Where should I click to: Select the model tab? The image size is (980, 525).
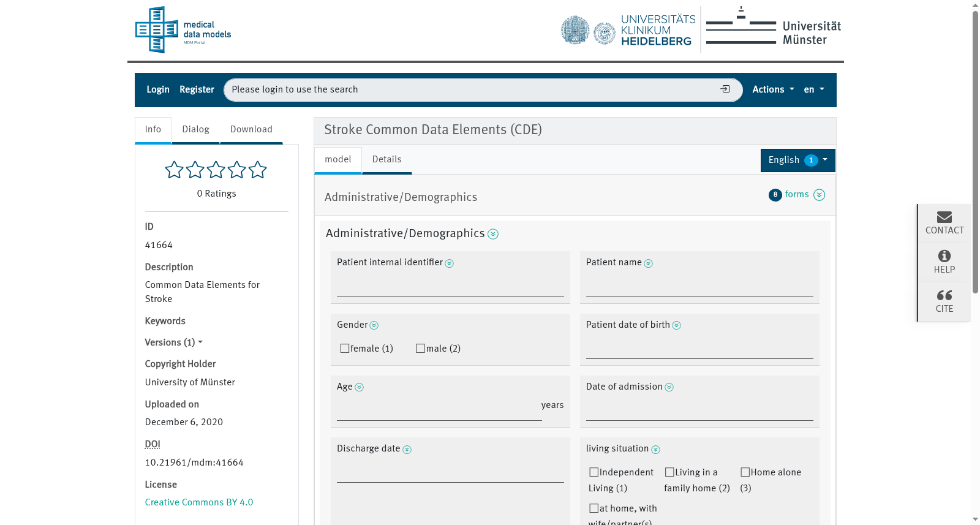pos(338,160)
